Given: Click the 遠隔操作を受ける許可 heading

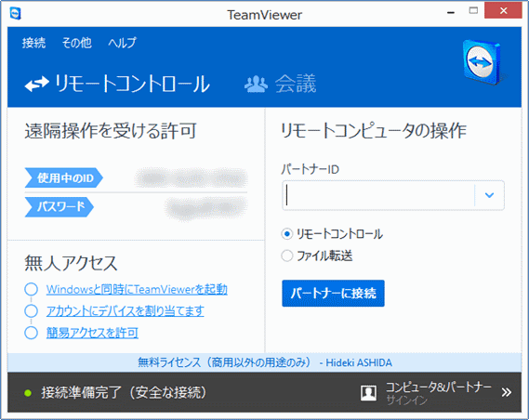Looking at the screenshot, I should [x=111, y=131].
